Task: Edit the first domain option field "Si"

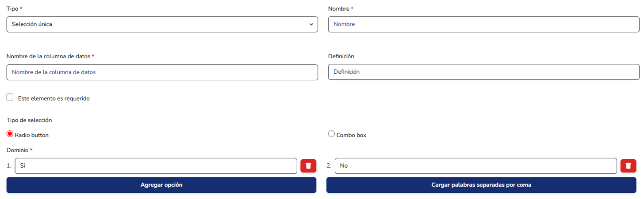Action: tap(156, 166)
